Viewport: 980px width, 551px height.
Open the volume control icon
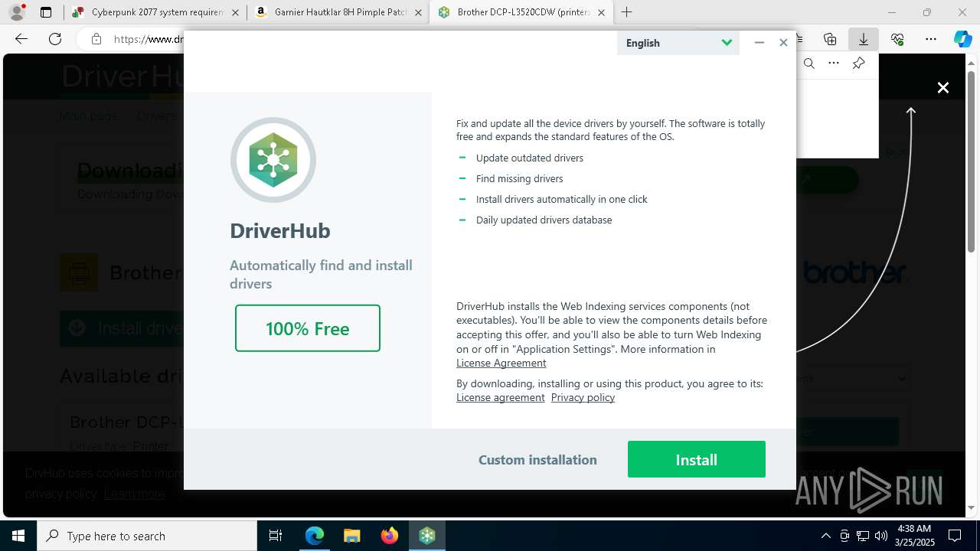[x=881, y=536]
